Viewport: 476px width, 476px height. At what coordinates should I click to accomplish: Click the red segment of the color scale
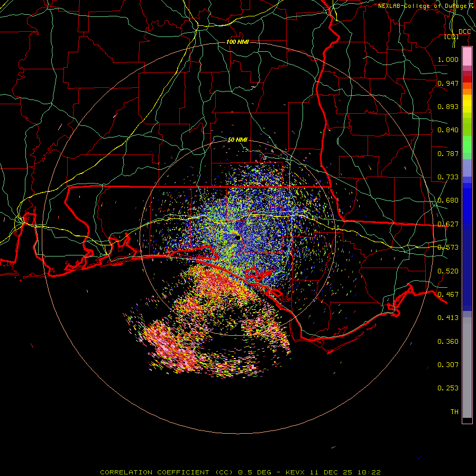(467, 79)
